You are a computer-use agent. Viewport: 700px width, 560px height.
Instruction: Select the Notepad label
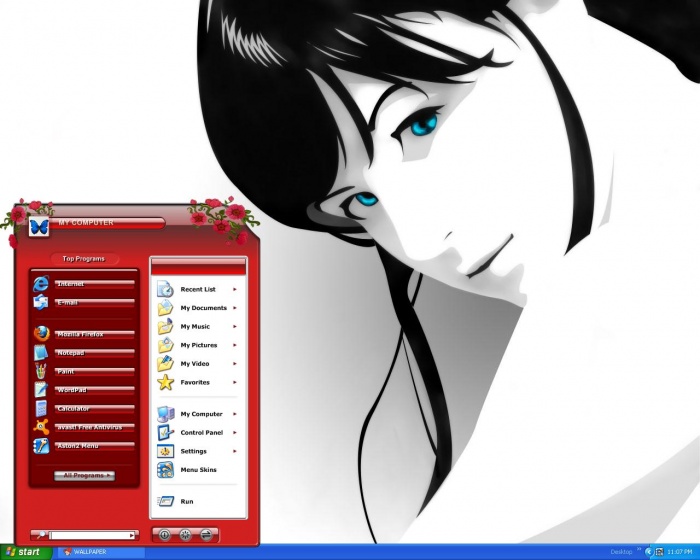pos(71,353)
